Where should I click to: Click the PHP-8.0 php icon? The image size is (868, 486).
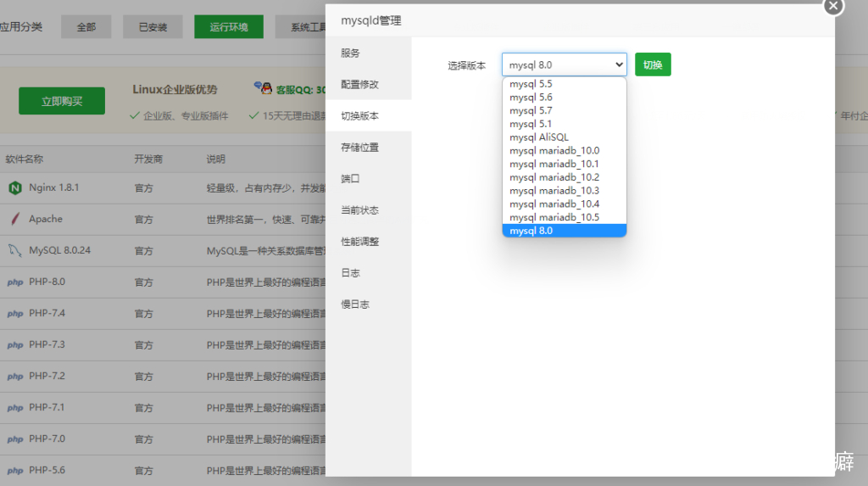click(x=15, y=282)
